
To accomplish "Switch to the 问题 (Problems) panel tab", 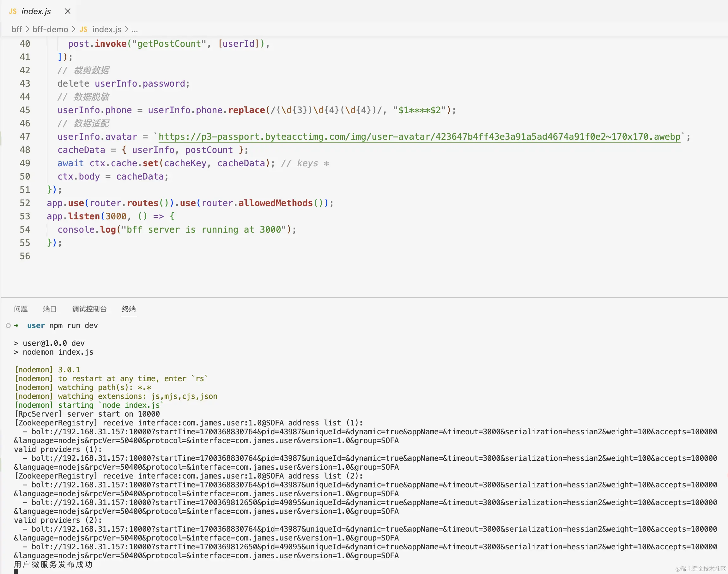I will 21,309.
